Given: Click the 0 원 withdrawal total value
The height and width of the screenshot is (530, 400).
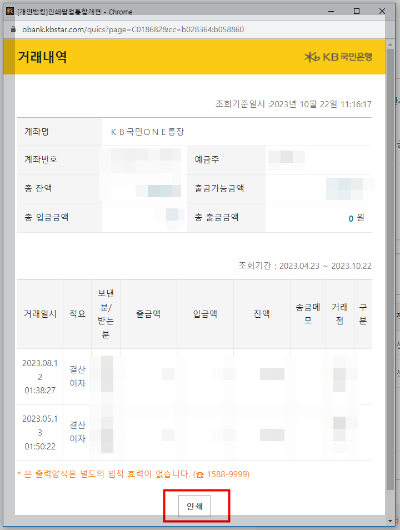Looking at the screenshot, I should point(356,218).
